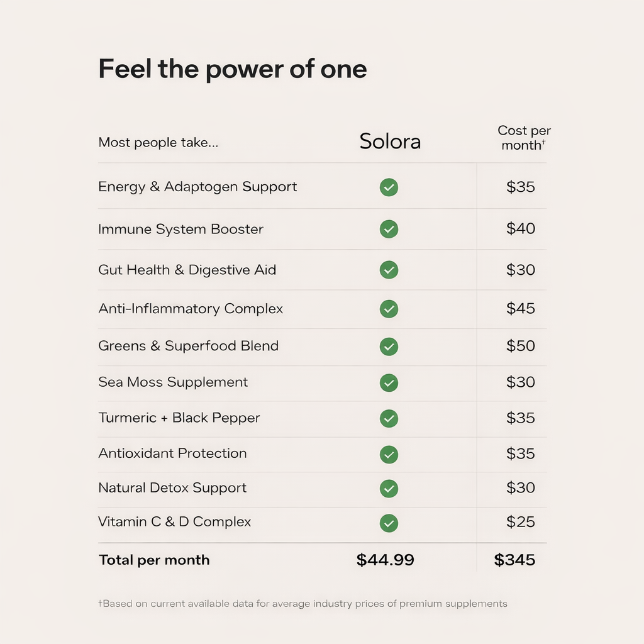The height and width of the screenshot is (644, 644).
Task: Click the "Feel the power of one" headline
Action: [x=233, y=69]
